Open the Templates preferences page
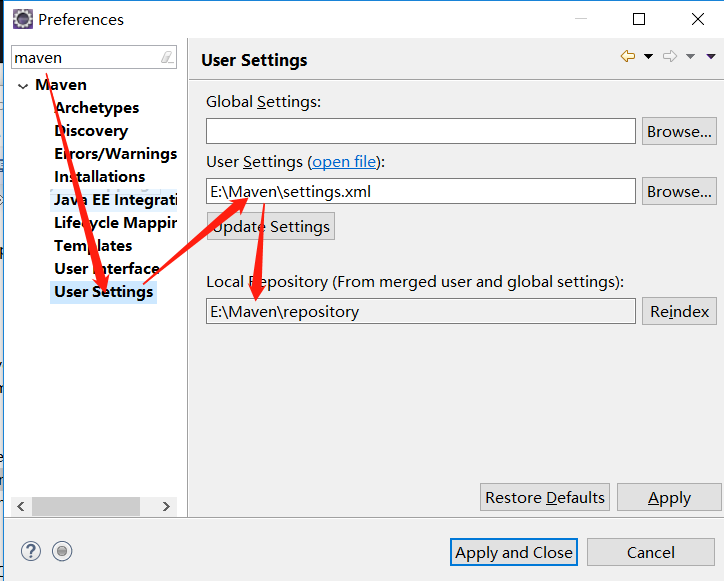The height and width of the screenshot is (581, 724). [93, 246]
